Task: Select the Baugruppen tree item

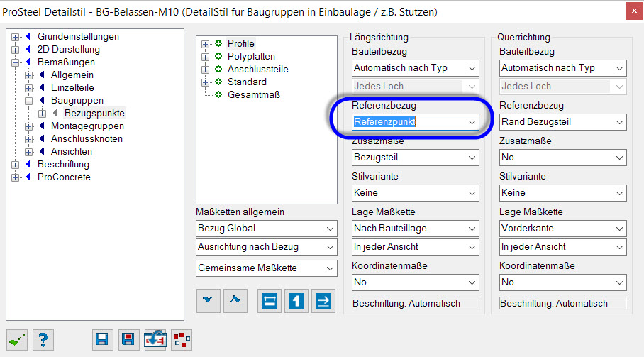Action: click(x=77, y=100)
